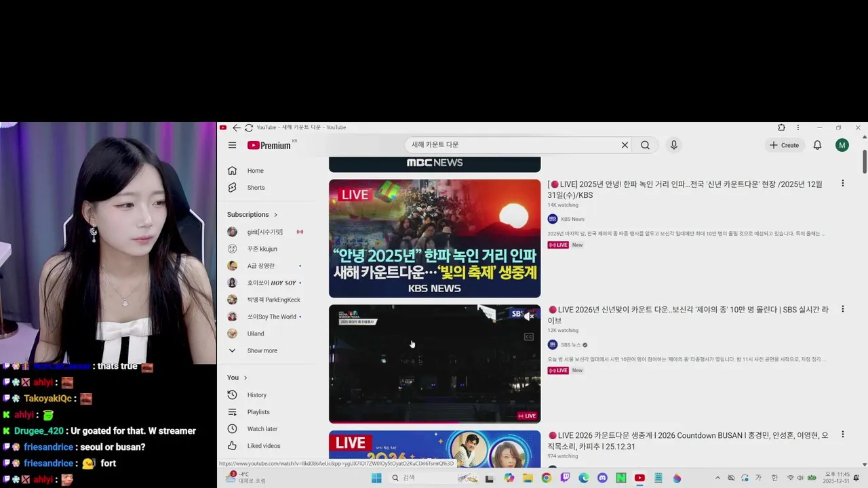Screen dimensions: 868x488
Task: Open SBS video options three-dot menu
Action: (x=843, y=309)
